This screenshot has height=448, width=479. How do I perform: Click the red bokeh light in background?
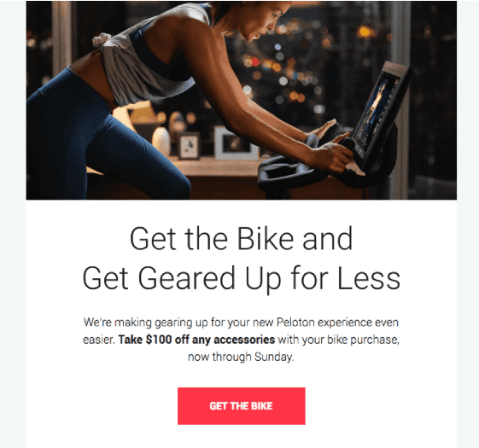(x=255, y=62)
